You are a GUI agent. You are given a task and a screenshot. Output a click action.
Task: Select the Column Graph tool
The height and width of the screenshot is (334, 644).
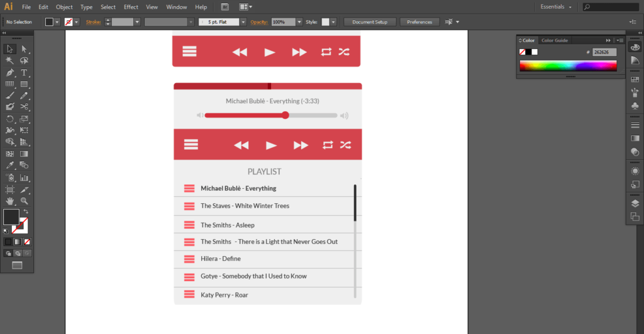pos(24,178)
